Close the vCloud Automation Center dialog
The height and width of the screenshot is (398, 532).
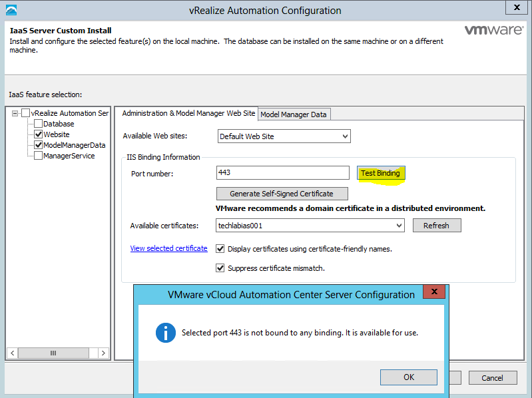point(434,292)
